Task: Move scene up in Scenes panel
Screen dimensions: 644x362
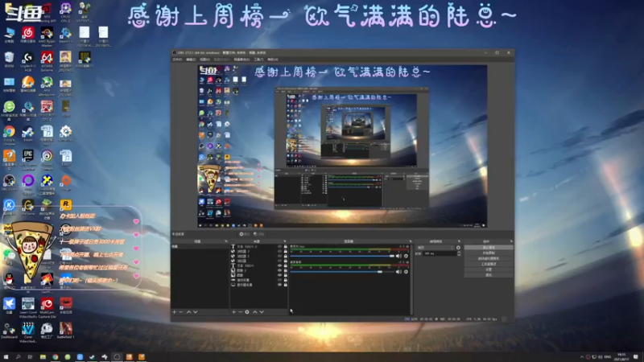Action: point(189,312)
